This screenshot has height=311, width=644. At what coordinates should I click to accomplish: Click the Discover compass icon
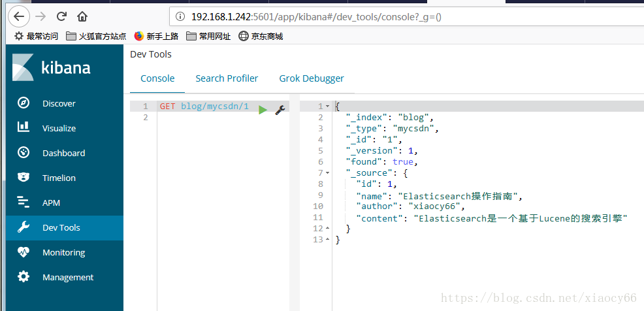pyautogui.click(x=24, y=103)
